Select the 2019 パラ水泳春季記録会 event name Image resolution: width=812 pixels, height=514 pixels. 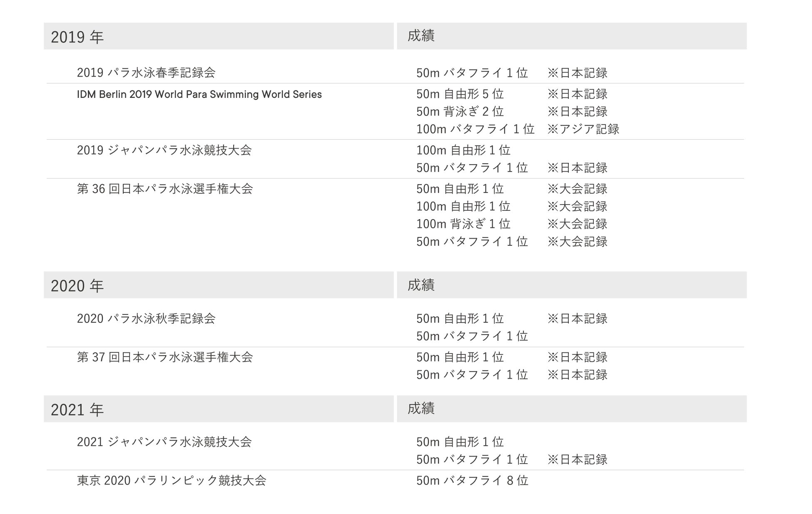pyautogui.click(x=146, y=73)
